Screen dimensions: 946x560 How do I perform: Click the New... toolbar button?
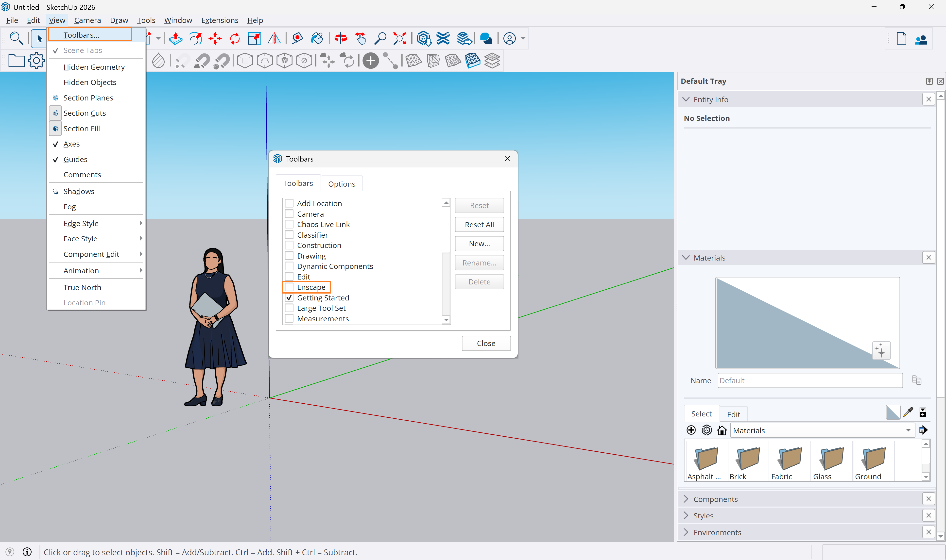point(480,244)
